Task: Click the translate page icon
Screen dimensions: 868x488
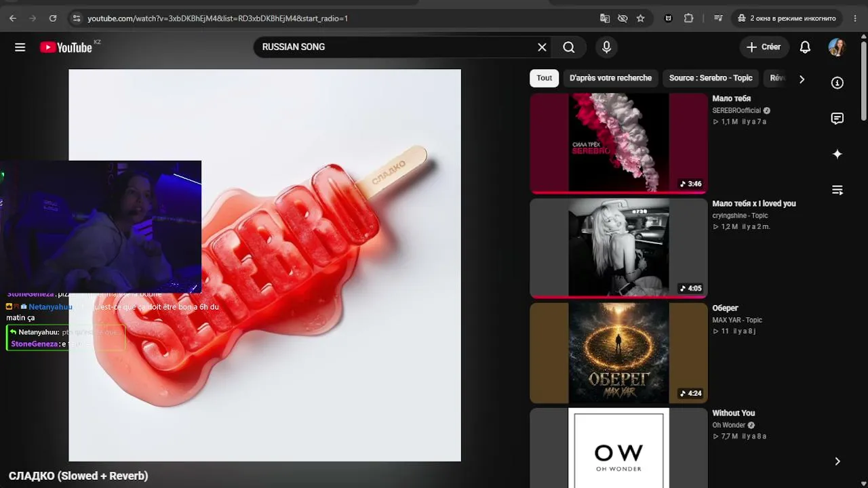Action: (605, 18)
